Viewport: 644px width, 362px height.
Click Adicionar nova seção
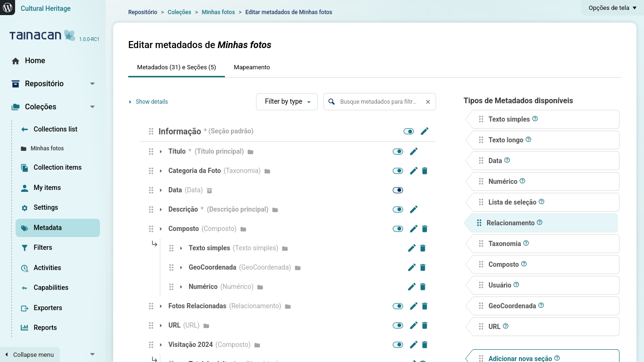pyautogui.click(x=520, y=357)
